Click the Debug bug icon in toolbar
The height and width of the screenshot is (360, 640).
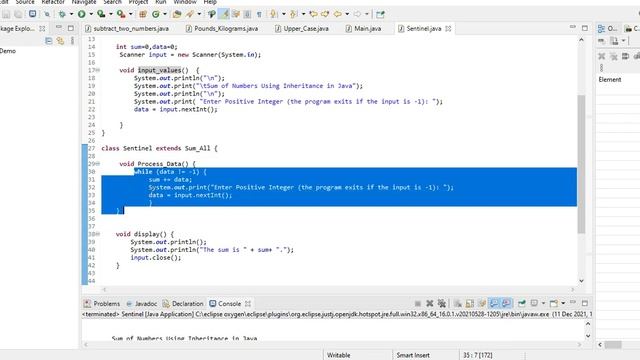pos(62,14)
